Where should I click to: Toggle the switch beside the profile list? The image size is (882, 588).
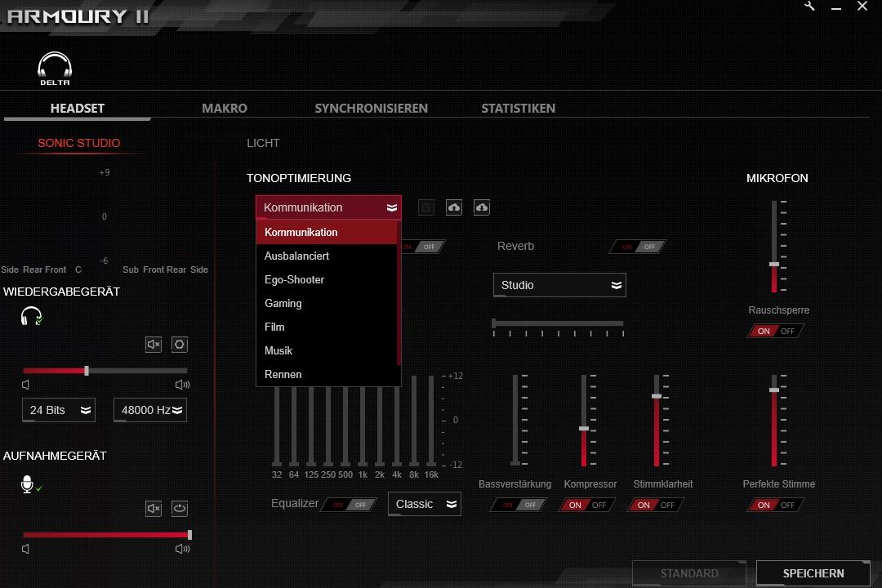pos(424,247)
